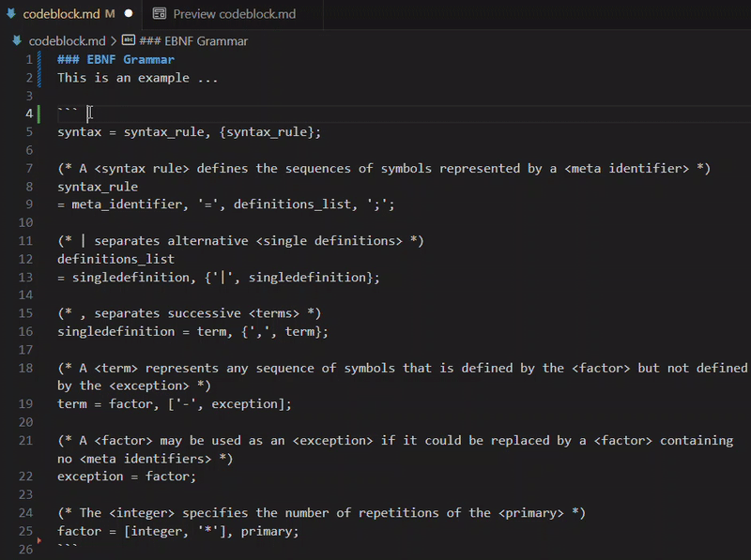The image size is (751, 560).
Task: Click the markdown file icon in breadcrumb
Action: pos(17,40)
